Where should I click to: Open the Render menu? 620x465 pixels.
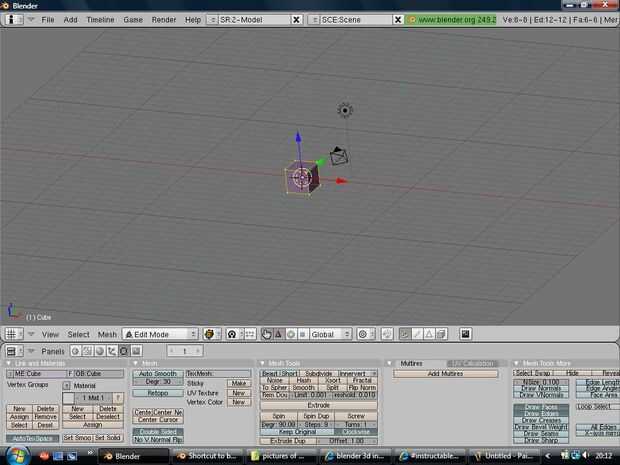tap(164, 19)
